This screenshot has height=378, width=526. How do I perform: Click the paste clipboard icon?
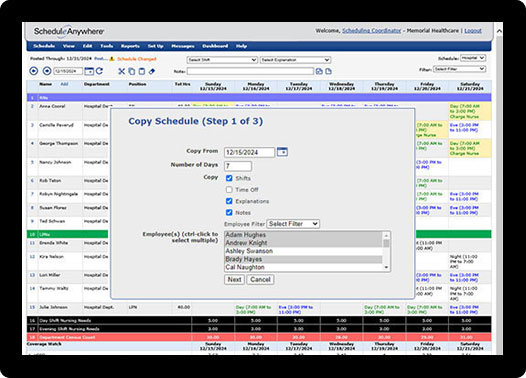pos(142,71)
